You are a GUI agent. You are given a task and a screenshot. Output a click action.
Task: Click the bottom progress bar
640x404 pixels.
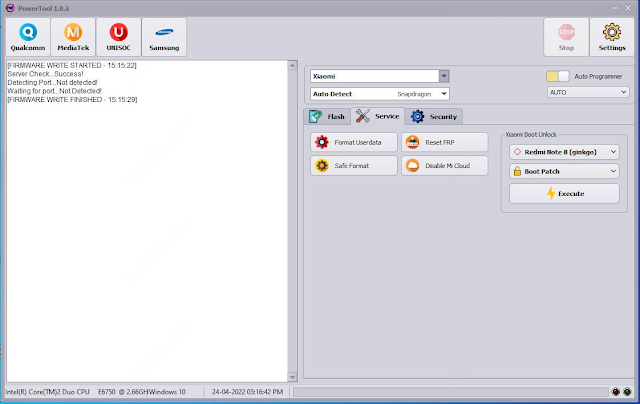point(451,392)
